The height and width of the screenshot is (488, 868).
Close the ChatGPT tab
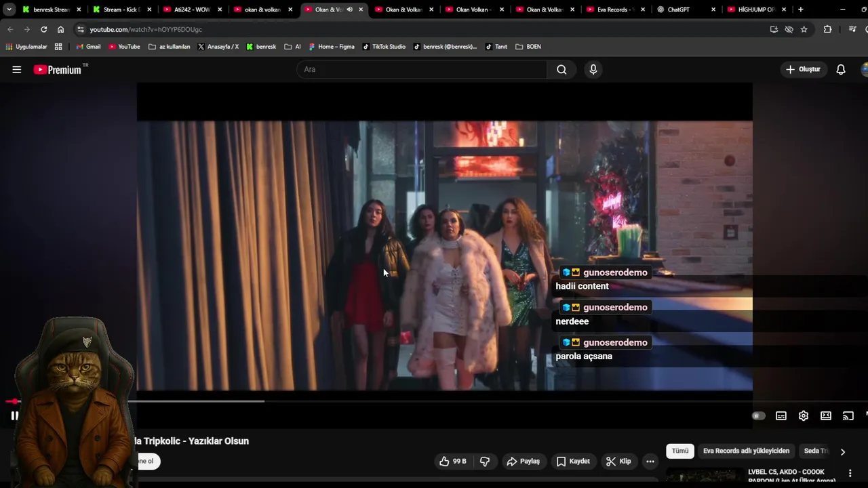pyautogui.click(x=713, y=9)
